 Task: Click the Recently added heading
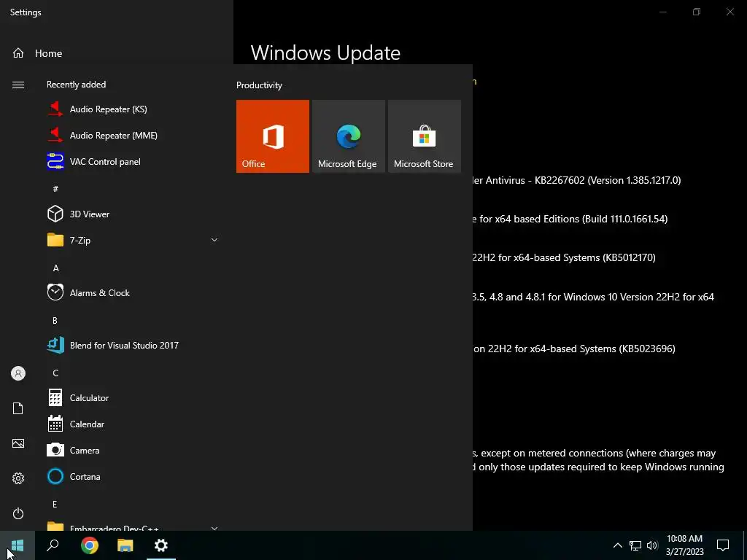(x=76, y=85)
